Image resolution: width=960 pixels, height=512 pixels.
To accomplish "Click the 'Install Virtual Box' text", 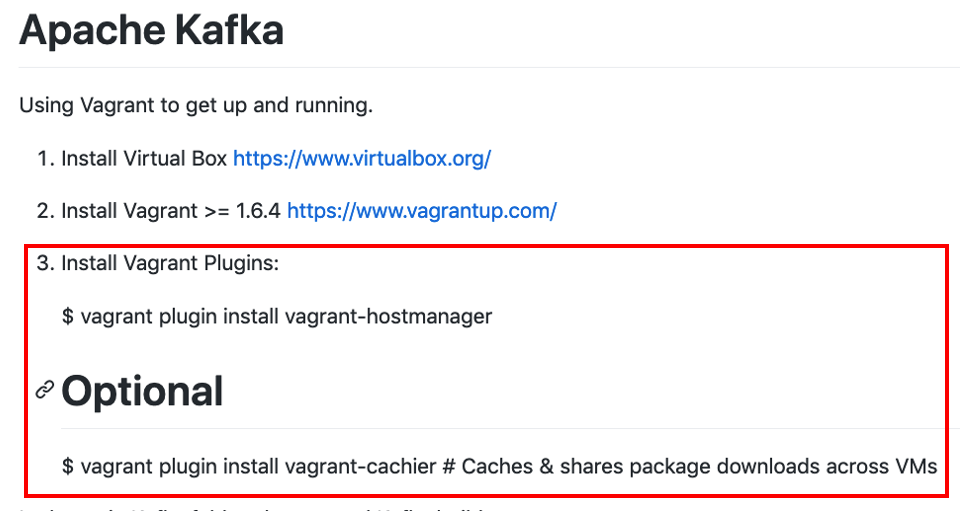I will (x=144, y=159).
